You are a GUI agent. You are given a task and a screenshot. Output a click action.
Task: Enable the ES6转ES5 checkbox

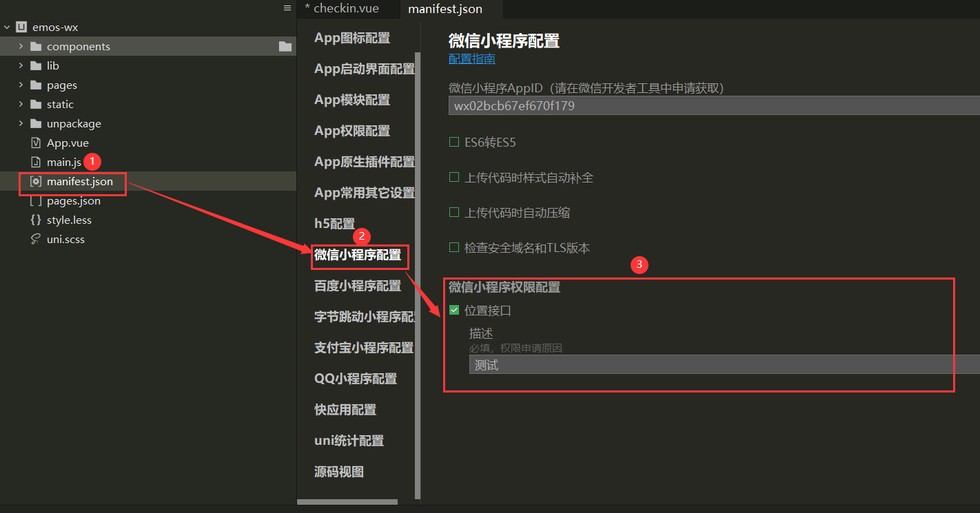click(454, 143)
